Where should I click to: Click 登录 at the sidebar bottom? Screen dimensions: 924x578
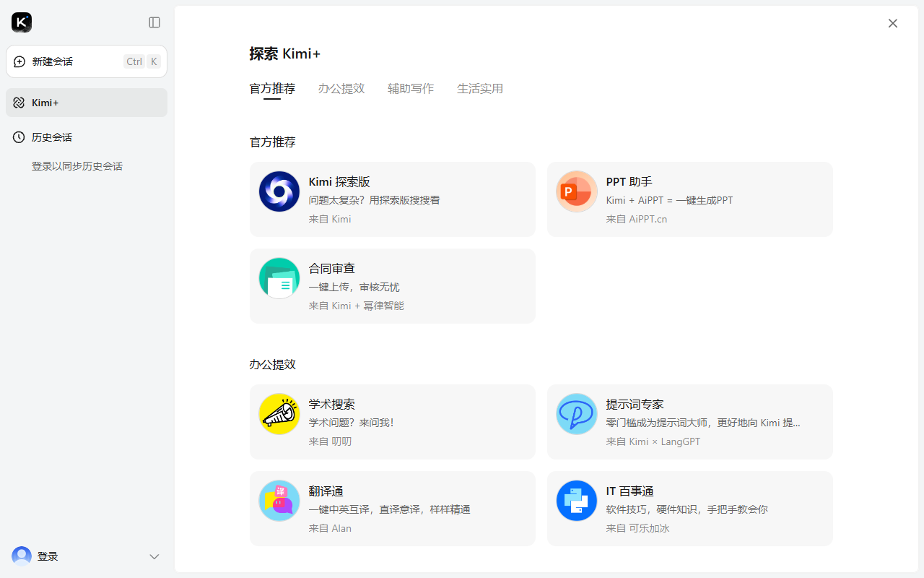point(48,556)
